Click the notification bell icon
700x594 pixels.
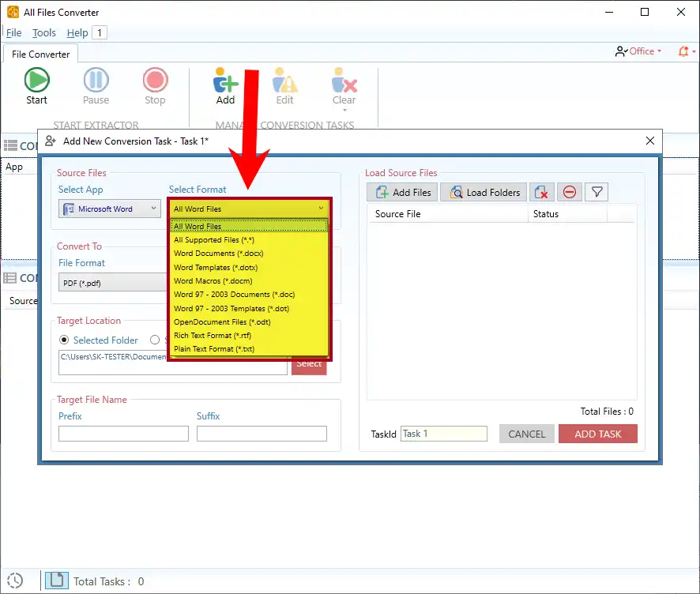click(683, 51)
